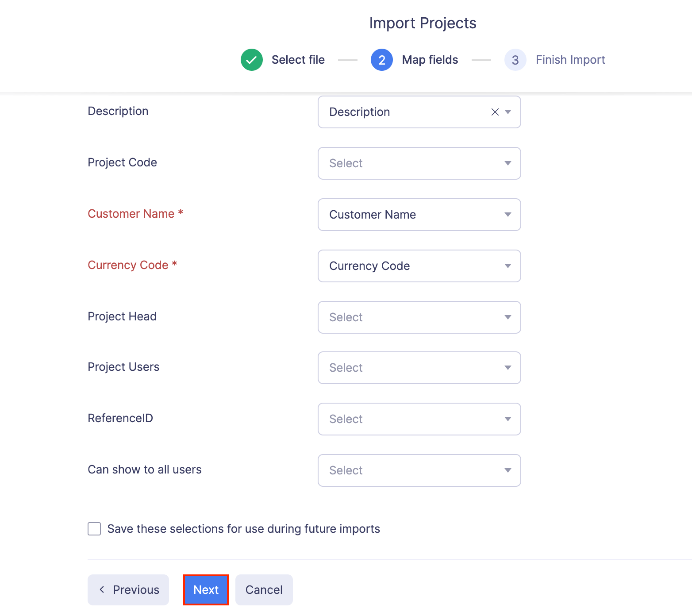The height and width of the screenshot is (616, 692).
Task: Click the dropdown caret on ReferenceID select
Action: (507, 419)
